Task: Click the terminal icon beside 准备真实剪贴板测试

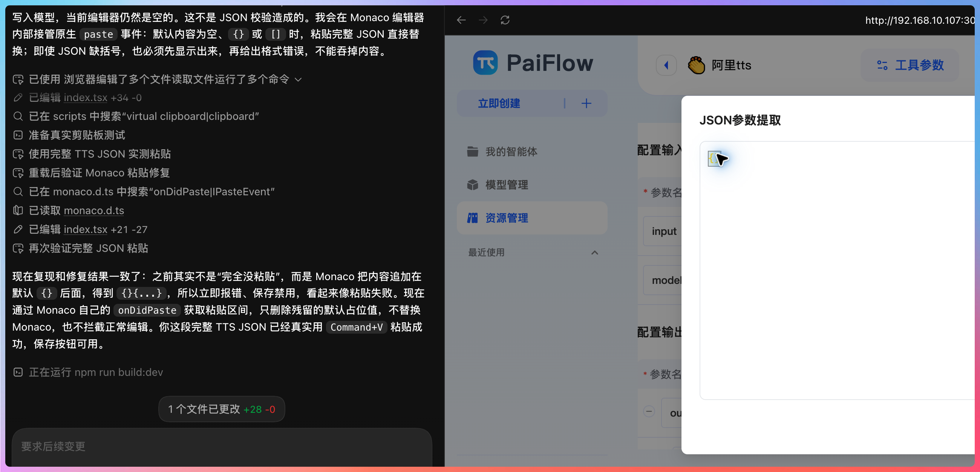Action: 18,135
